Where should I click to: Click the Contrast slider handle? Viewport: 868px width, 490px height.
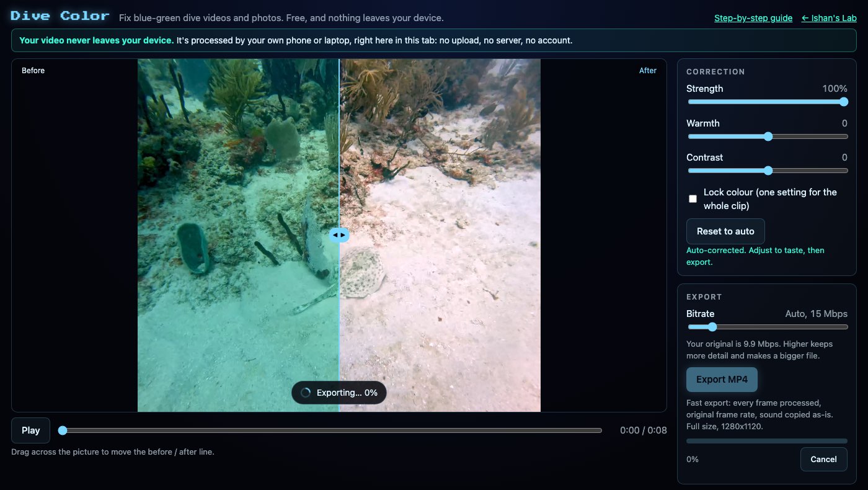coord(768,171)
